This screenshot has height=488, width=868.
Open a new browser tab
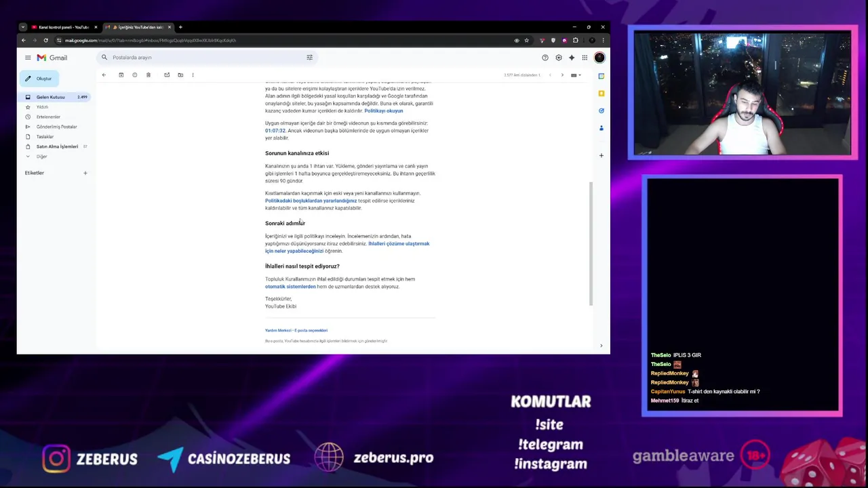click(180, 27)
